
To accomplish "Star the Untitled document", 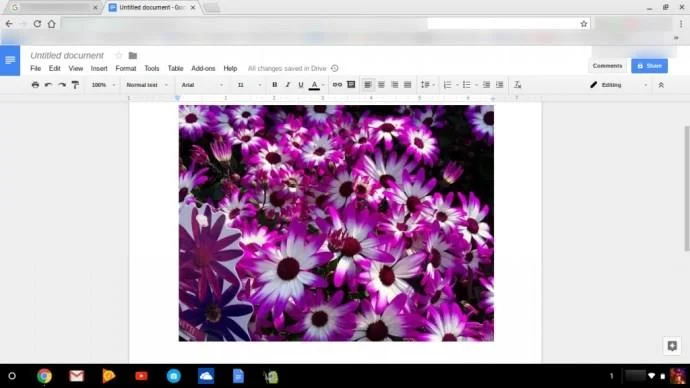I will tap(118, 55).
